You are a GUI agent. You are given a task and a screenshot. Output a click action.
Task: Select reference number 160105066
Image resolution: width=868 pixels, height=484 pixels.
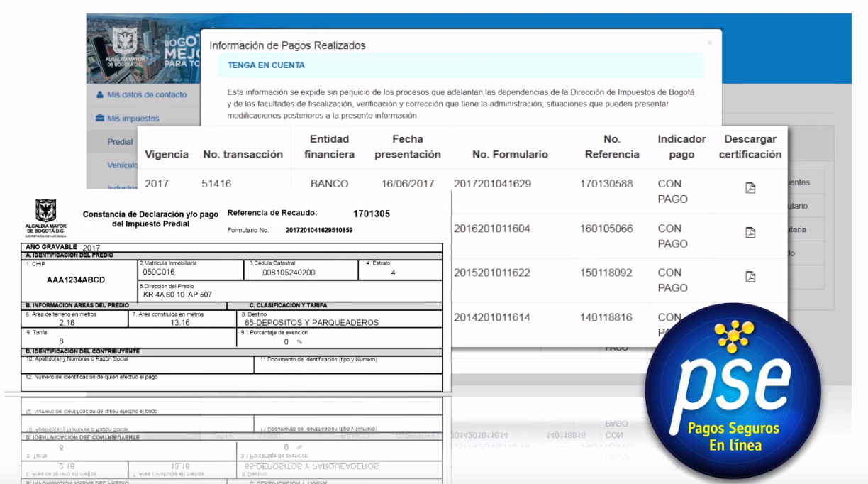[x=606, y=229]
